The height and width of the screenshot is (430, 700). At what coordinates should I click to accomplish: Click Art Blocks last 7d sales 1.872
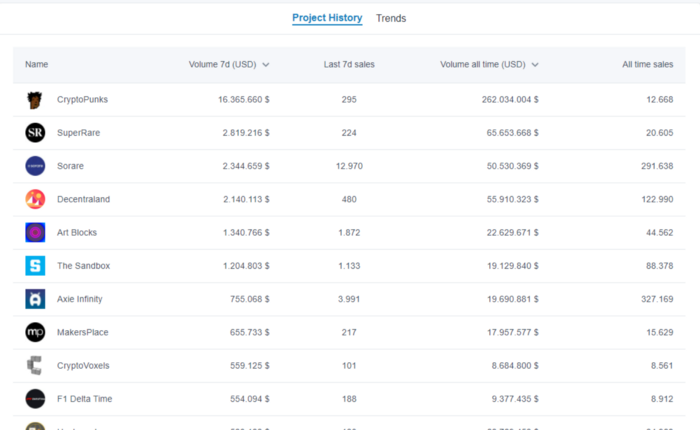coord(349,233)
